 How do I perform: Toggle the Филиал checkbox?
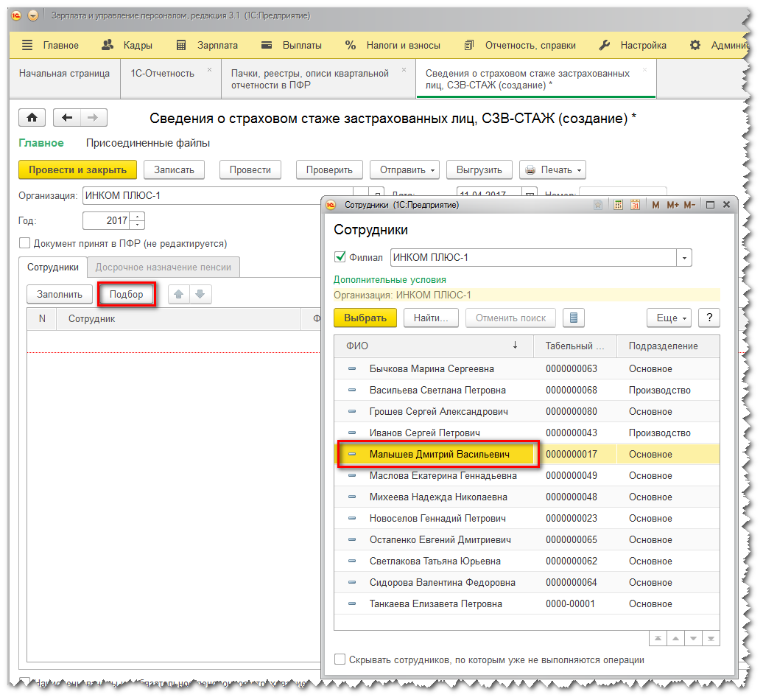click(x=340, y=256)
